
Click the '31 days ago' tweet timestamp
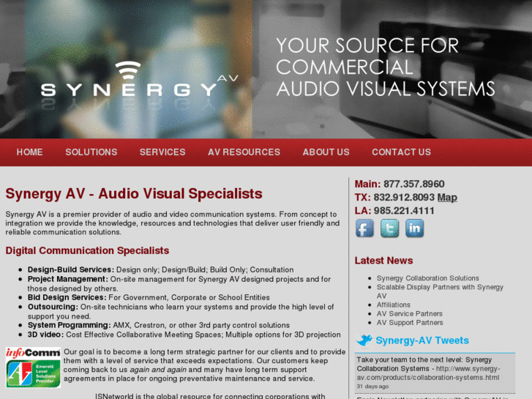tap(372, 387)
